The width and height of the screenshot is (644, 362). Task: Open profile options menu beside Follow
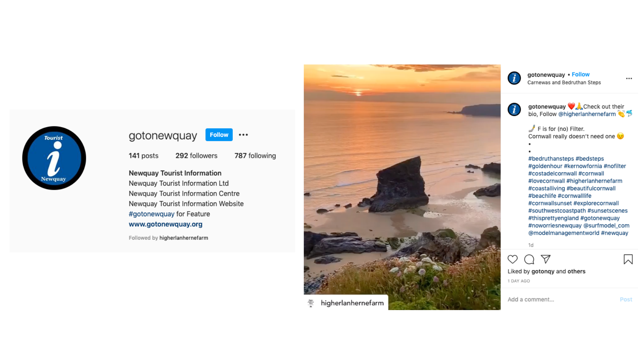click(243, 135)
